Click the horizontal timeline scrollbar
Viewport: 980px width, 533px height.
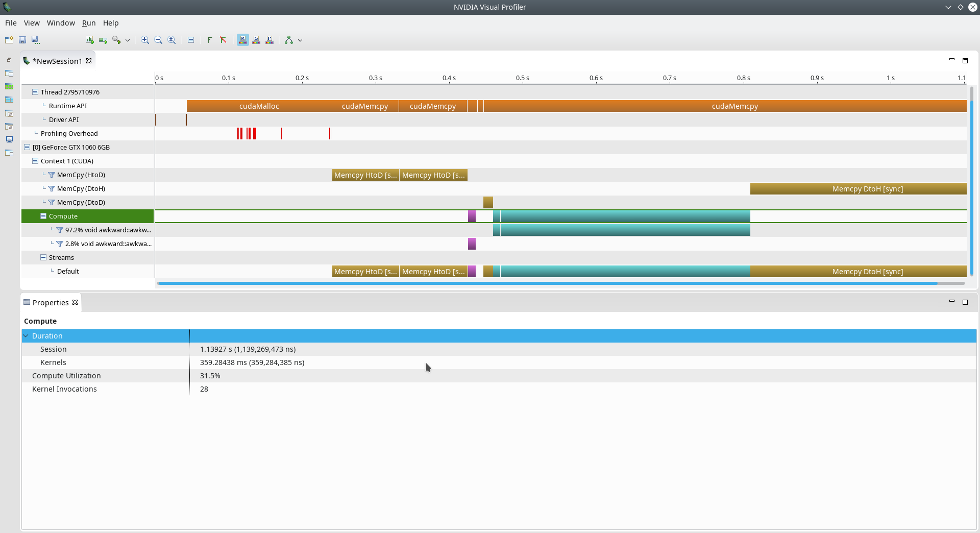tap(547, 283)
